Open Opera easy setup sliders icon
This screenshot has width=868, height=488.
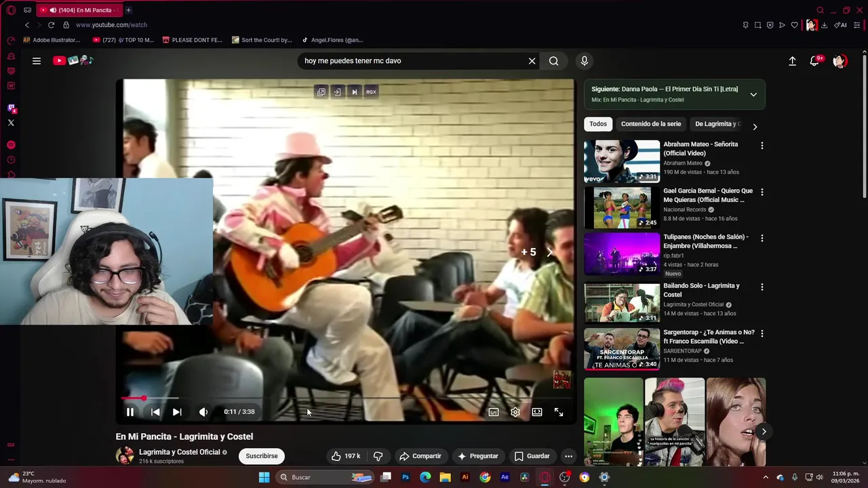pos(857,25)
